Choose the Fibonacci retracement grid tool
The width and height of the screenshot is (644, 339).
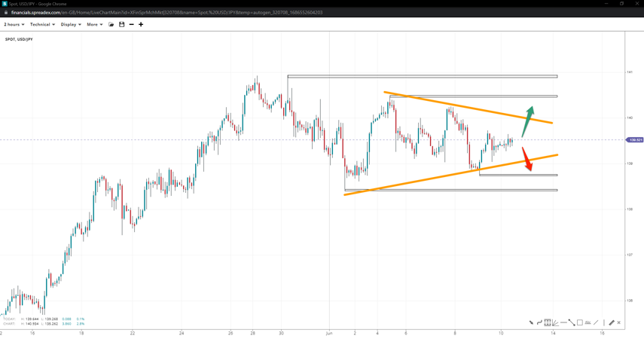point(548,322)
